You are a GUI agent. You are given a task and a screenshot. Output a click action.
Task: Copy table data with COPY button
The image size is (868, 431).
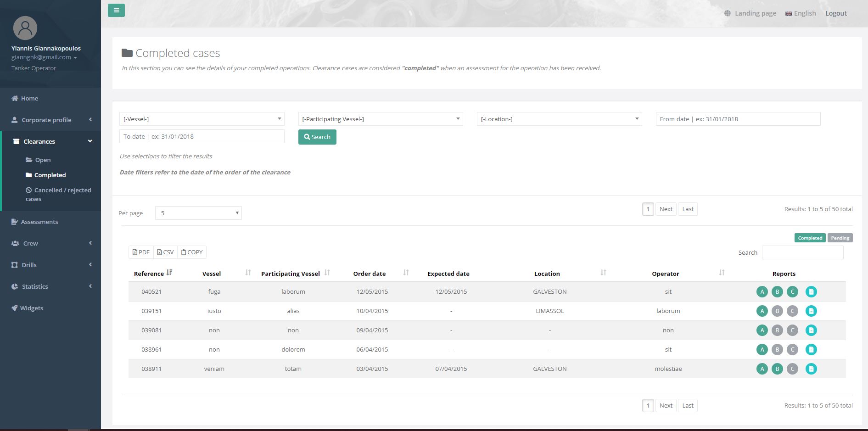(x=192, y=252)
